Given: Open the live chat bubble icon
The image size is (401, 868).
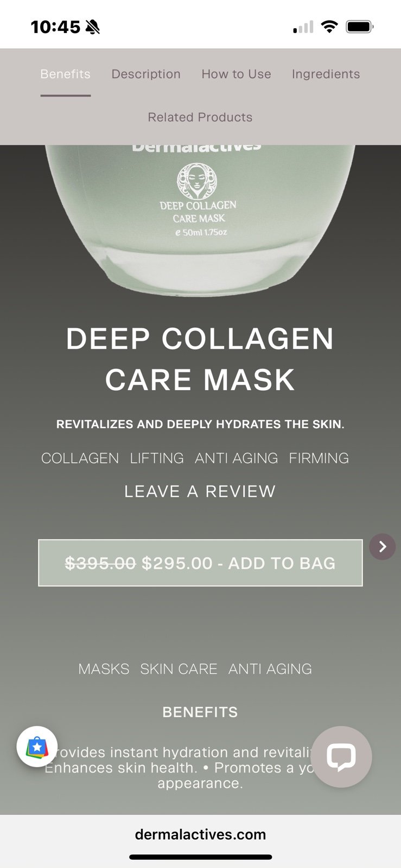Looking at the screenshot, I should tap(341, 757).
